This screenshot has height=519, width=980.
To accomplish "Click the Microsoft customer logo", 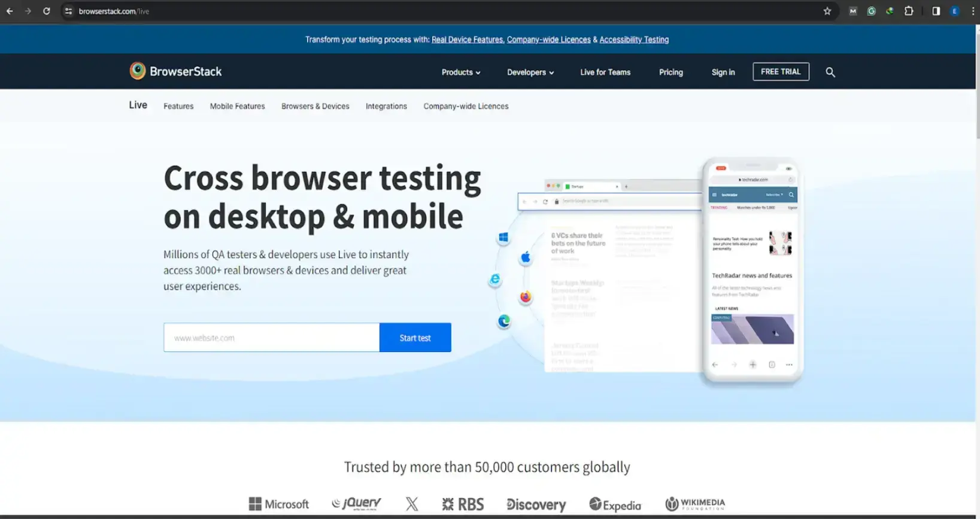I will (279, 504).
